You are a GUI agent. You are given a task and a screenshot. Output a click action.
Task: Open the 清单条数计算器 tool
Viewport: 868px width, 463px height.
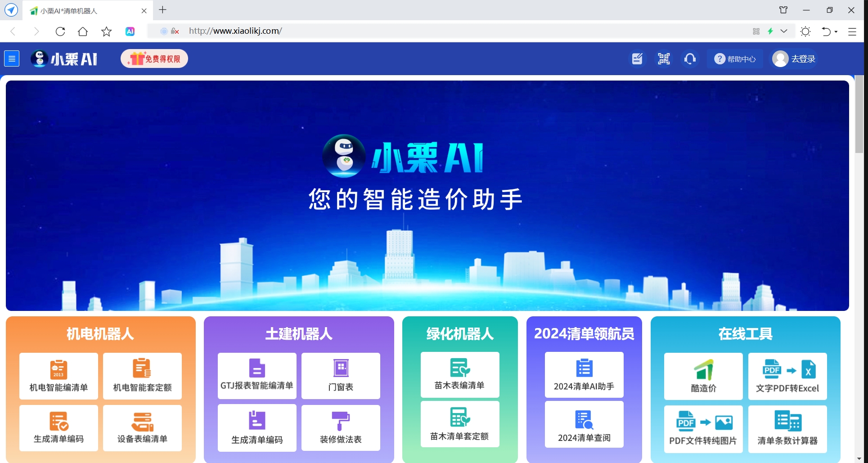(x=787, y=428)
